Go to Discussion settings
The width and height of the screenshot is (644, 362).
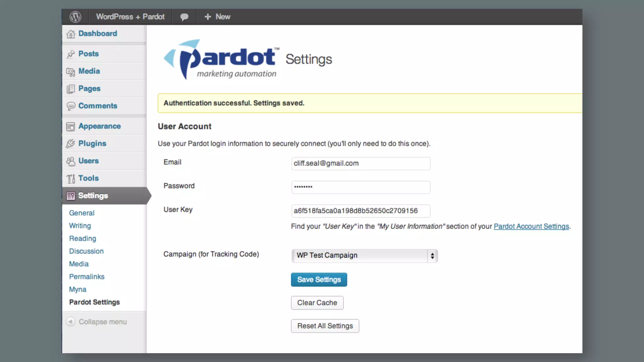[86, 251]
